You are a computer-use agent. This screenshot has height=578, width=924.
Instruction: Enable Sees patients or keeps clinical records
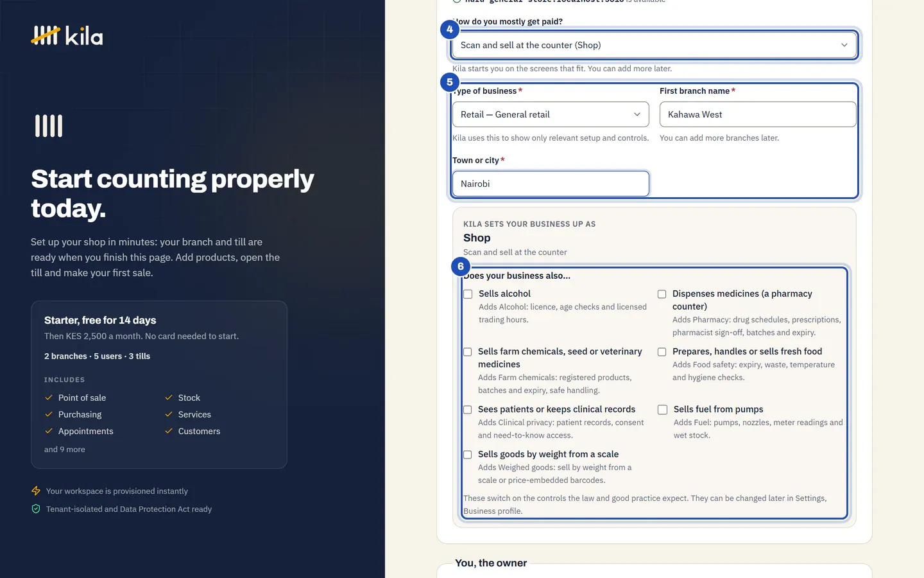468,410
